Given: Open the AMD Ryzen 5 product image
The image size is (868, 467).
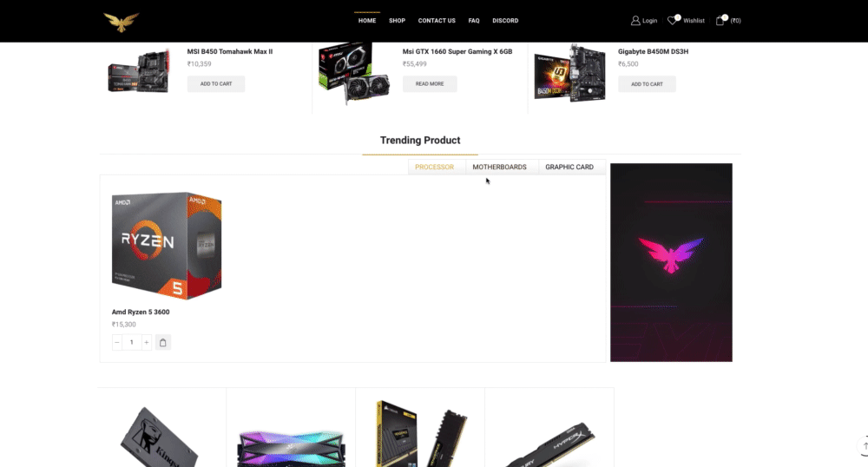Looking at the screenshot, I should (x=167, y=246).
